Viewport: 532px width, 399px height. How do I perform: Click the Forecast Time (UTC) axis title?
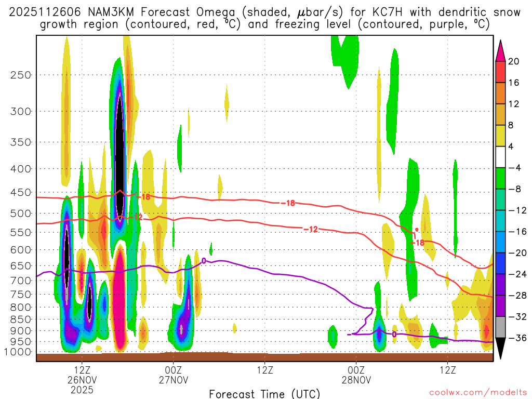tap(264, 394)
